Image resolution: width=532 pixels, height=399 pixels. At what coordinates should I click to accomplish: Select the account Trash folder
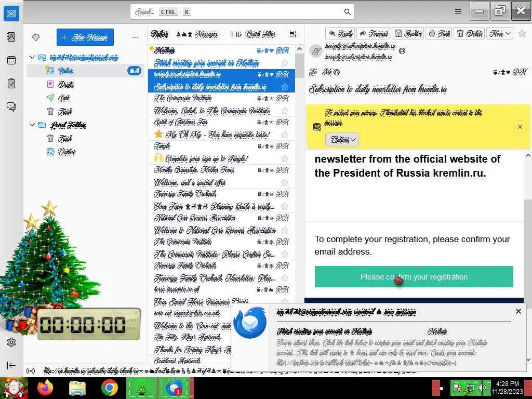[x=86, y=111]
